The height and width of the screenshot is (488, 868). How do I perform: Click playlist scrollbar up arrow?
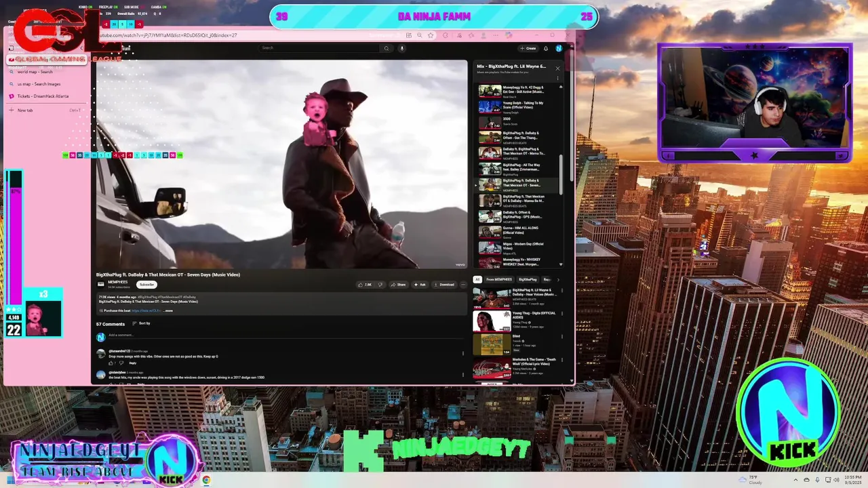(561, 87)
